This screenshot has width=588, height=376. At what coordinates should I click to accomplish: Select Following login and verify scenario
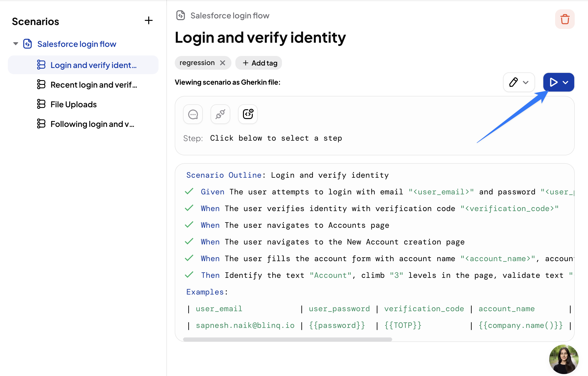[x=92, y=124]
